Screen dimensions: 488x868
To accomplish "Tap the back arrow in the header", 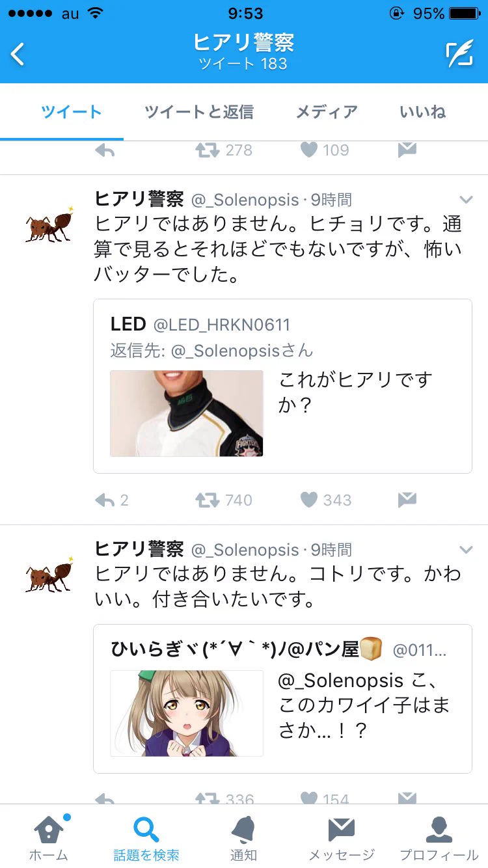I will click(x=18, y=55).
